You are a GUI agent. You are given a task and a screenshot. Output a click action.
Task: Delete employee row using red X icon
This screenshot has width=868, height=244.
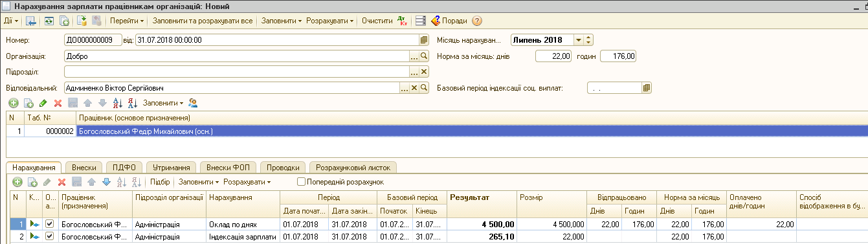pos(58,103)
